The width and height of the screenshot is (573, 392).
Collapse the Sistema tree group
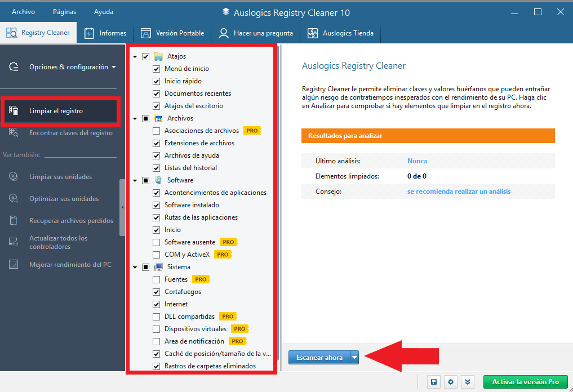click(x=135, y=268)
